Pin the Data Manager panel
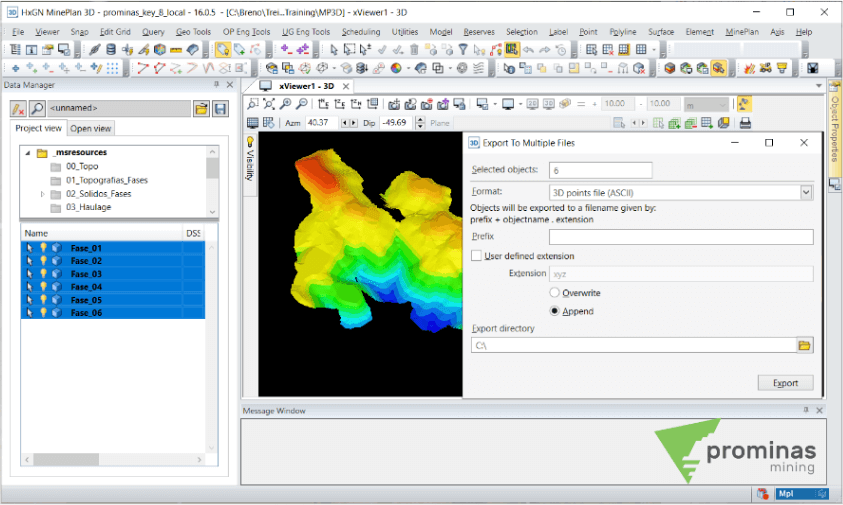Viewport: 843px width, 505px height. (217, 84)
